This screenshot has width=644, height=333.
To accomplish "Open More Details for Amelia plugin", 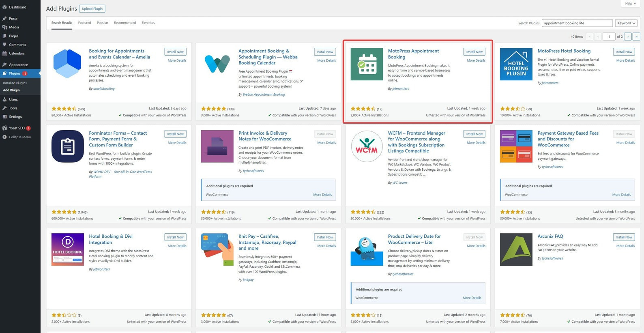I will click(177, 60).
